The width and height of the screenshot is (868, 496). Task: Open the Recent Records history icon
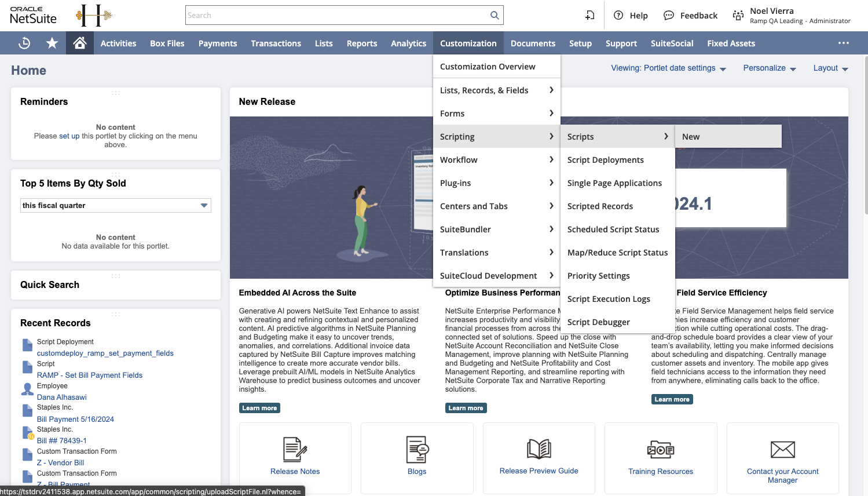click(x=24, y=43)
